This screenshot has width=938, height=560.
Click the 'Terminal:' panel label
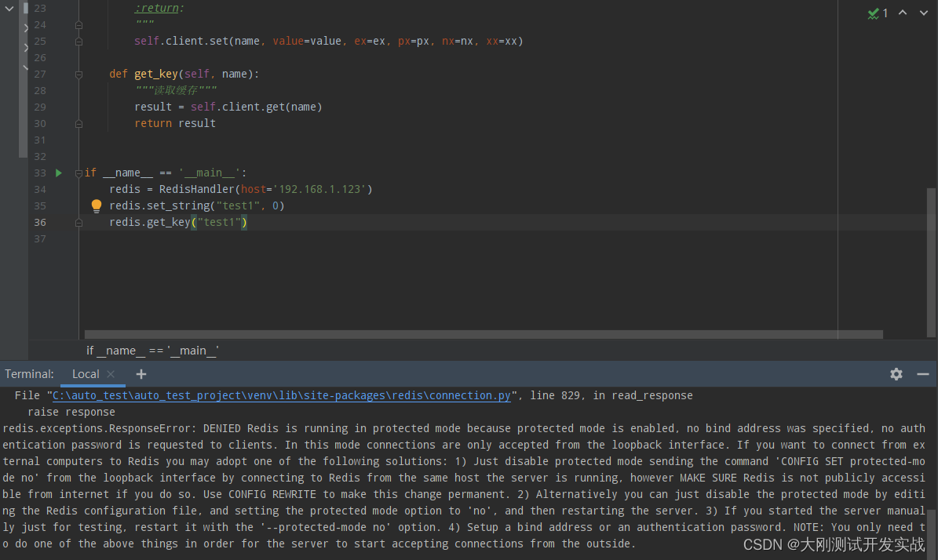[x=29, y=374]
